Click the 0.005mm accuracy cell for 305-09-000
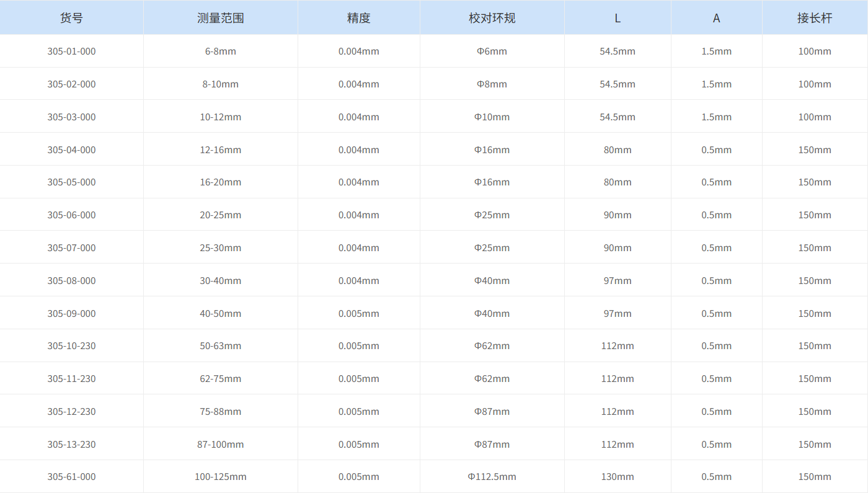This screenshot has width=868, height=493. click(359, 313)
